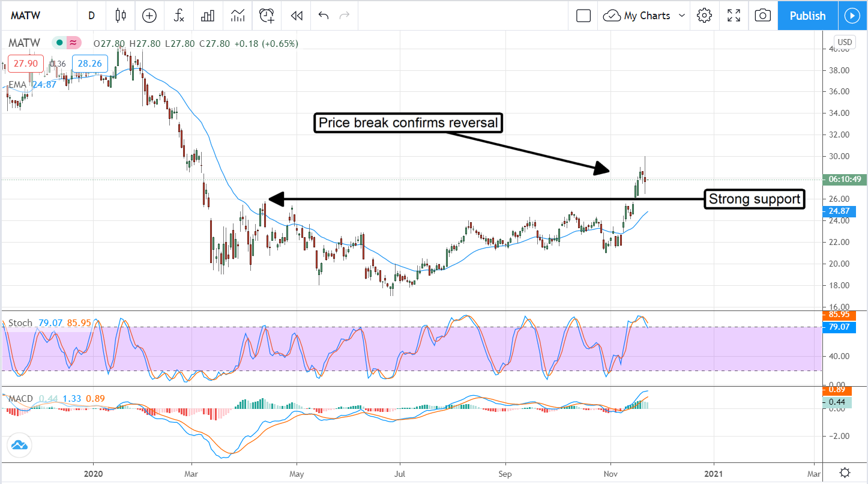Image resolution: width=868 pixels, height=484 pixels.
Task: Open the candlestick chart style selector
Action: 121,16
